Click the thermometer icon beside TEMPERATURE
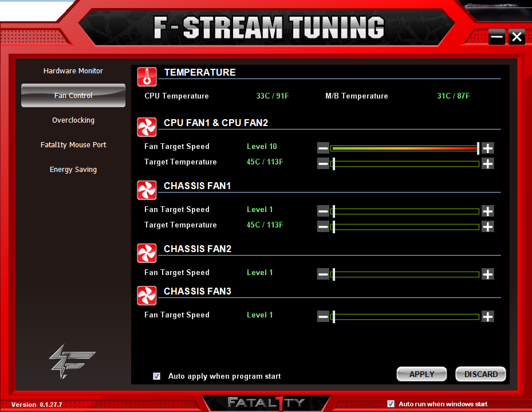This screenshot has width=532, height=412. (x=147, y=76)
